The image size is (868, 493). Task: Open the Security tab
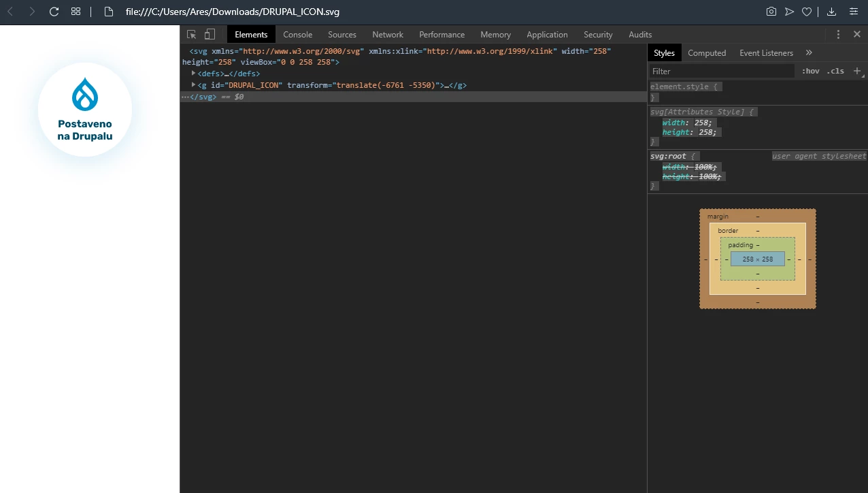[x=598, y=34]
